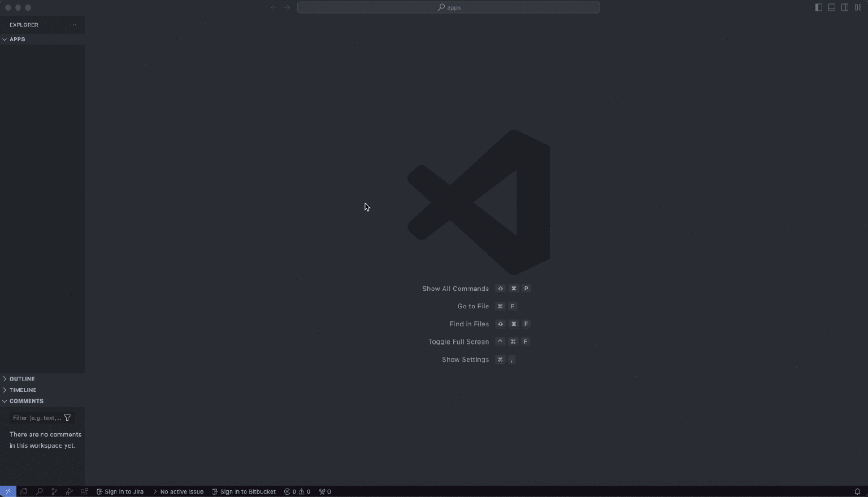Toggle the primary side bar visibility
Viewport: 868px width, 497px height.
click(x=819, y=7)
